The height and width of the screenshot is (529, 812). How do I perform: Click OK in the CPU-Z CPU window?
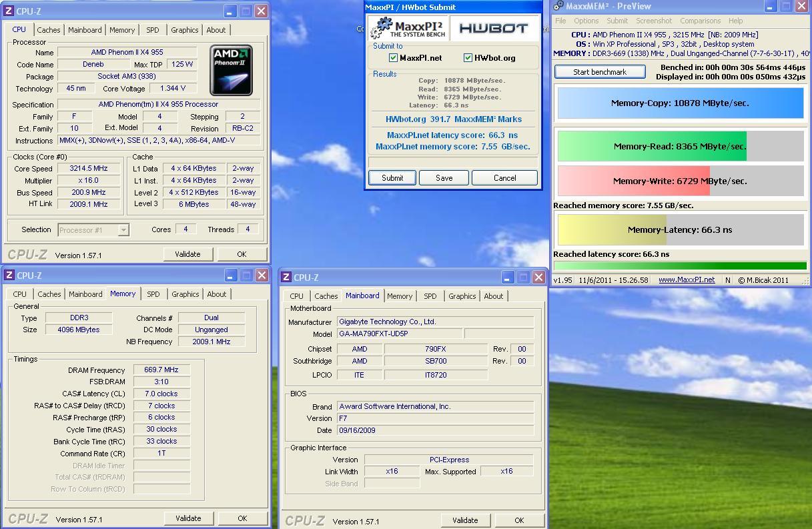click(x=242, y=254)
